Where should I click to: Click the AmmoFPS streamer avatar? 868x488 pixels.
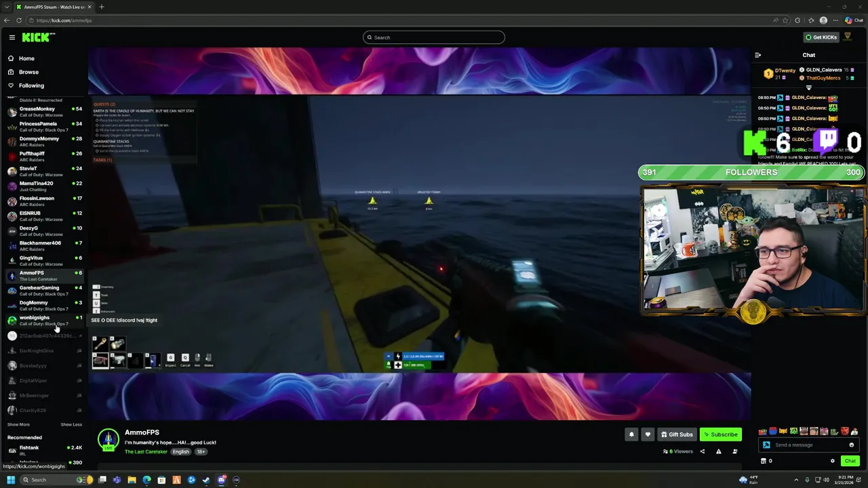108,439
